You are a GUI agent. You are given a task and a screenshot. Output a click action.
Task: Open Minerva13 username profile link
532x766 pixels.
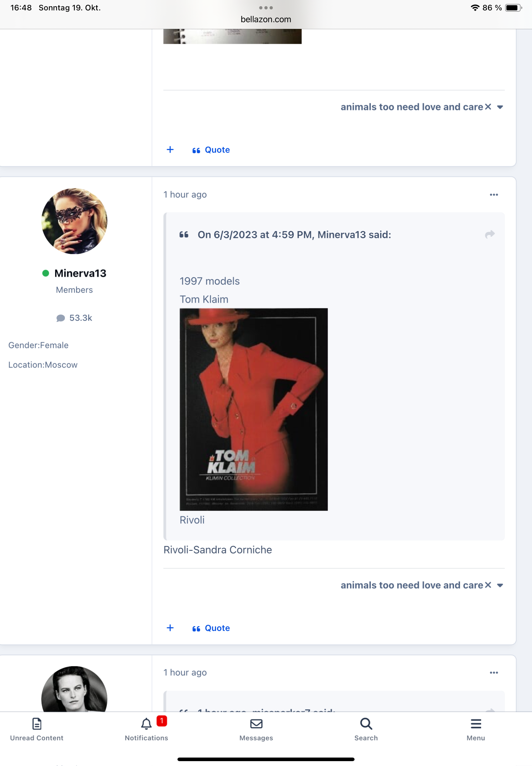coord(80,273)
